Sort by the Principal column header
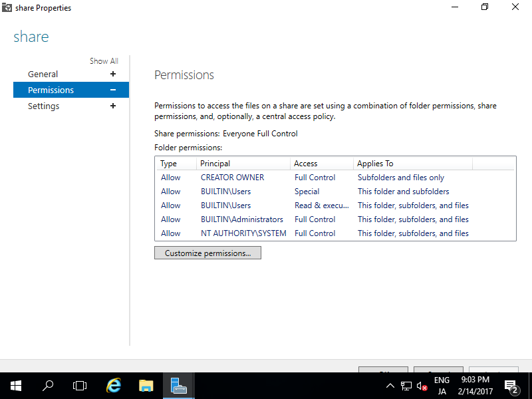The image size is (532, 399). click(x=243, y=164)
